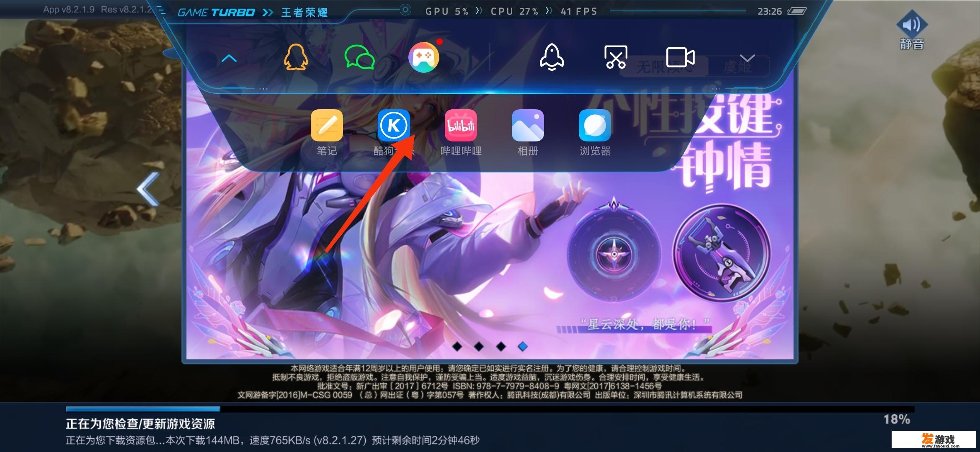Open the 相册 gallery app

click(528, 126)
